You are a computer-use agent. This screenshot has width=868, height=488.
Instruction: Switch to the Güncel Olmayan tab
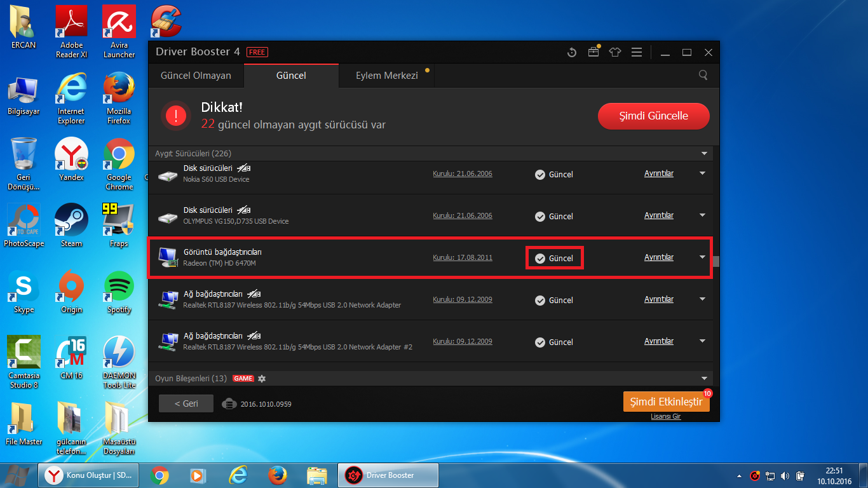[x=196, y=76]
